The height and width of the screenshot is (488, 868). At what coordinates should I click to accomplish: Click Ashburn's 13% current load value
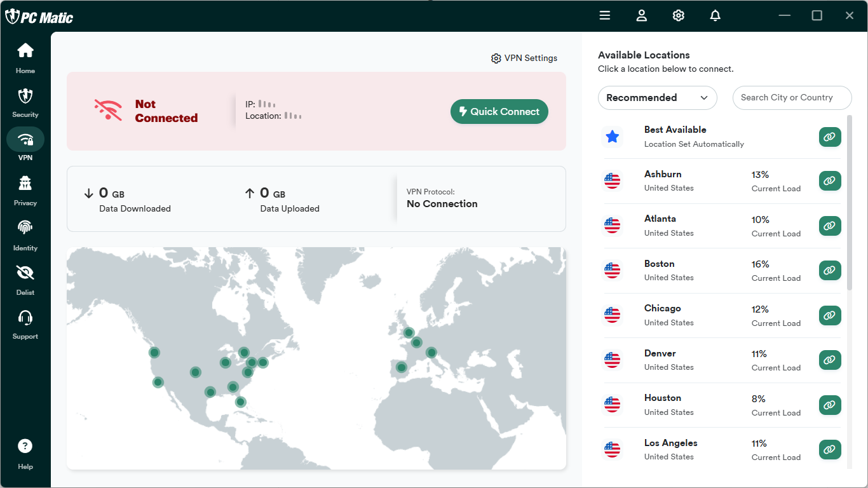(760, 175)
